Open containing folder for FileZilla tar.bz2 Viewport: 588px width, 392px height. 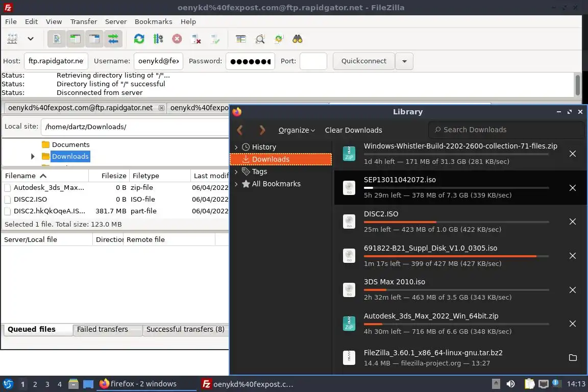[x=573, y=357]
